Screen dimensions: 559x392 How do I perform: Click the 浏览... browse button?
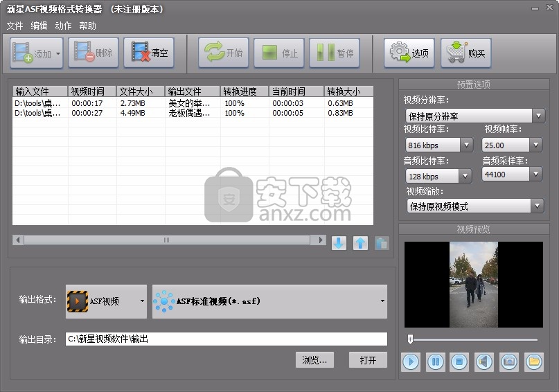(x=314, y=360)
